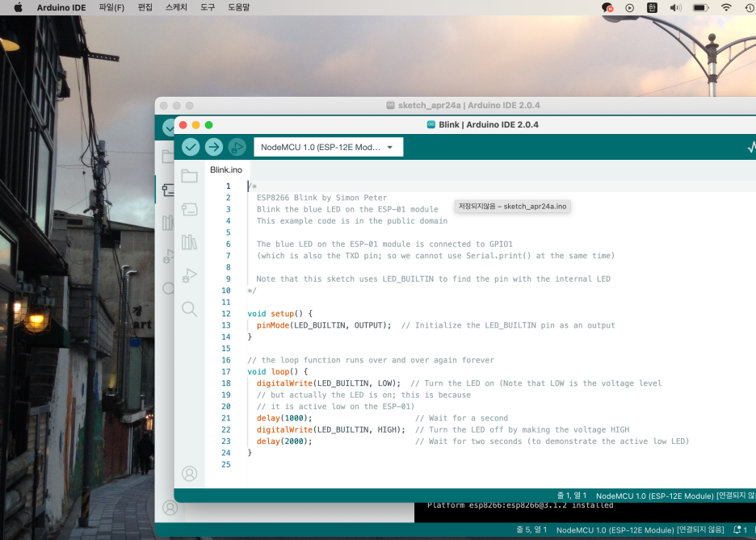Click 'void loop() {' code line
756x540 pixels.
click(x=277, y=371)
